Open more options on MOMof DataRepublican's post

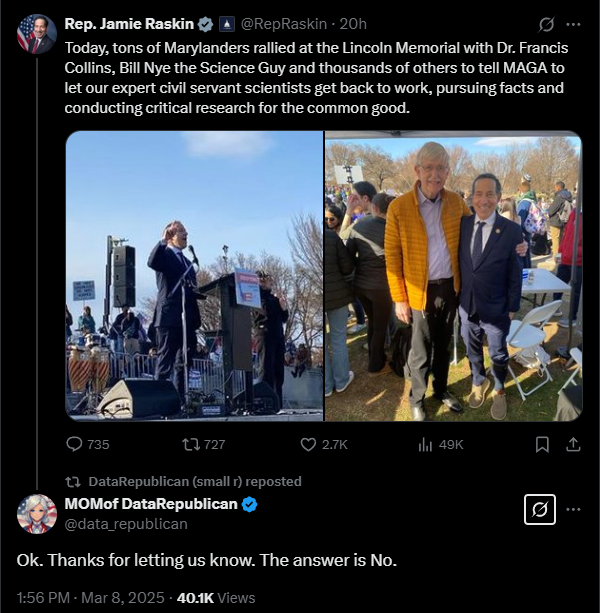(x=573, y=509)
